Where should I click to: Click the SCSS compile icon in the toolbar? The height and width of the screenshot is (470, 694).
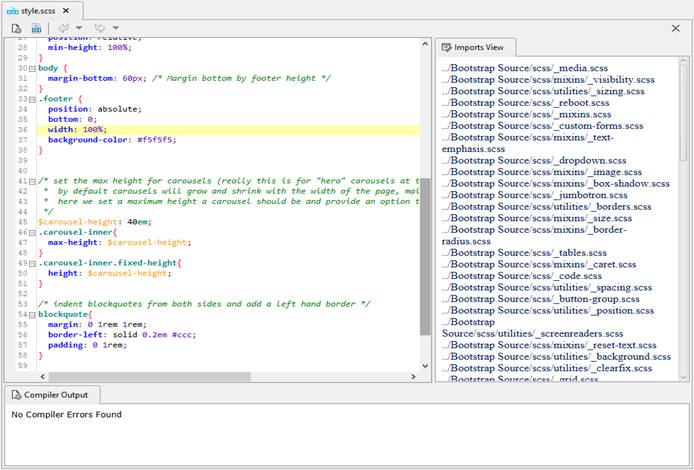tap(37, 28)
